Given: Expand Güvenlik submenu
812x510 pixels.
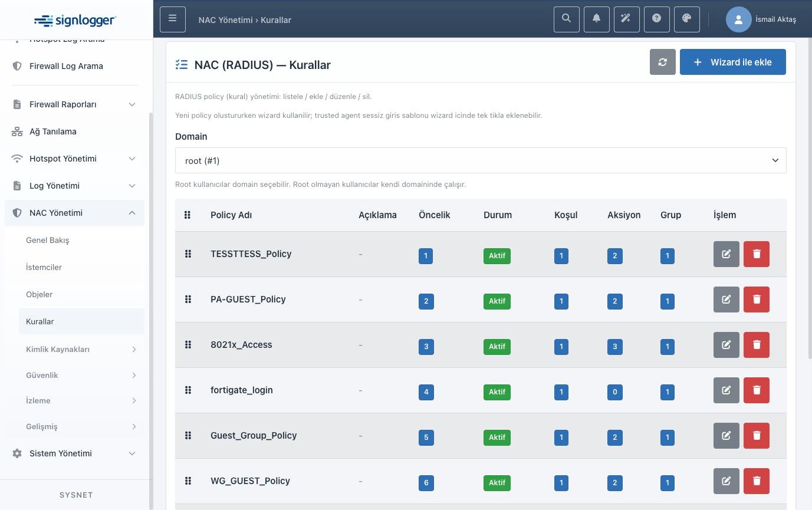Looking at the screenshot, I should point(81,375).
